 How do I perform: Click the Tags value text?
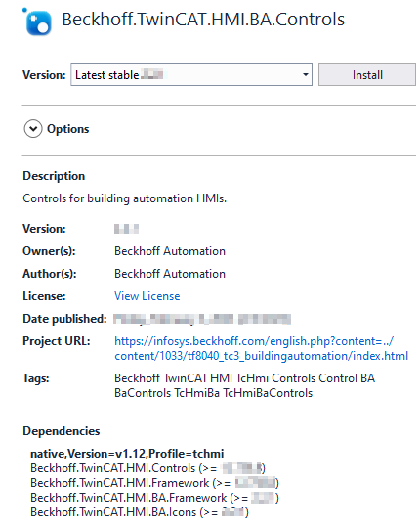point(244,385)
